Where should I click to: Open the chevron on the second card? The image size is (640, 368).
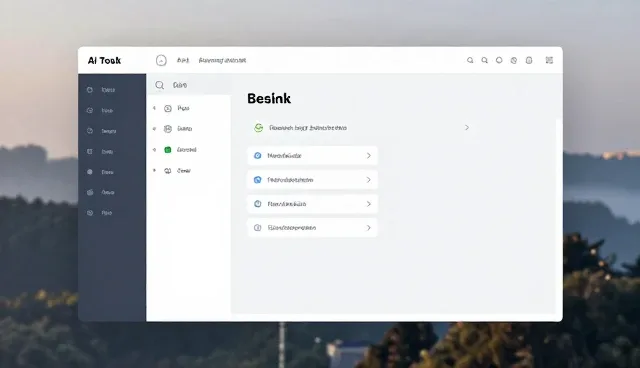click(369, 180)
